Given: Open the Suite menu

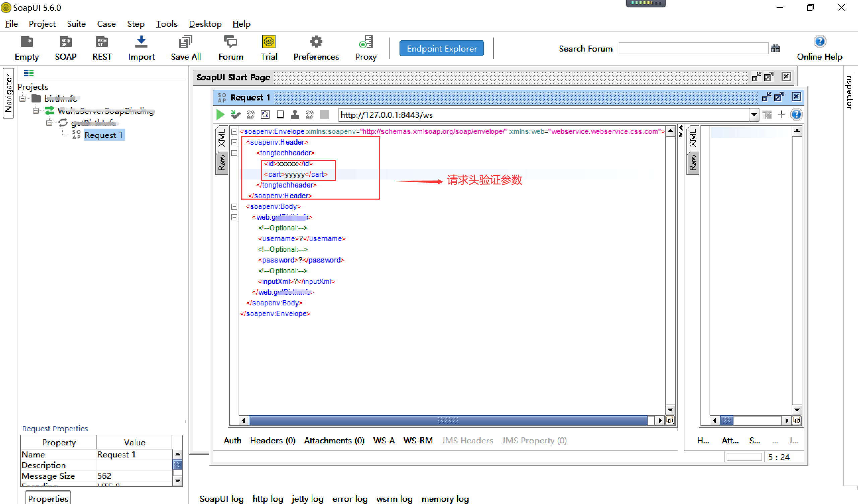Looking at the screenshot, I should click(x=76, y=24).
